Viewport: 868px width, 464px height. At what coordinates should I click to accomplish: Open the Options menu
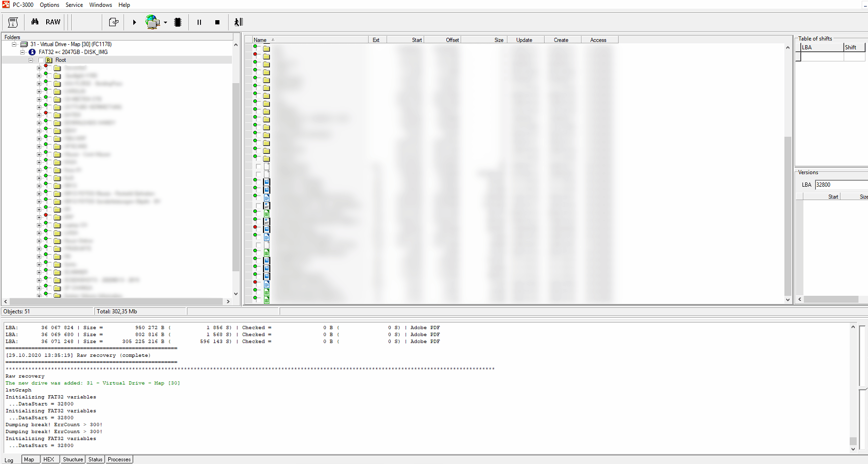[50, 5]
